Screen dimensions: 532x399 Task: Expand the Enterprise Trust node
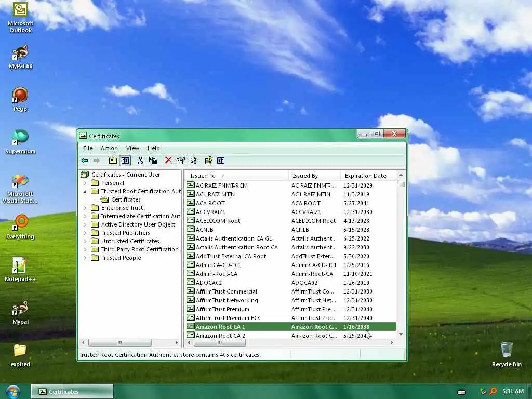85,208
